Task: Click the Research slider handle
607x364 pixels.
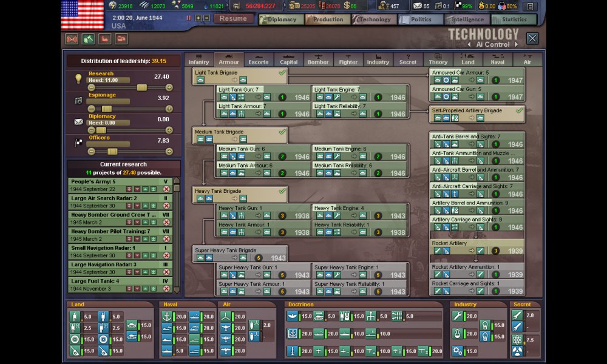Action: pos(142,87)
